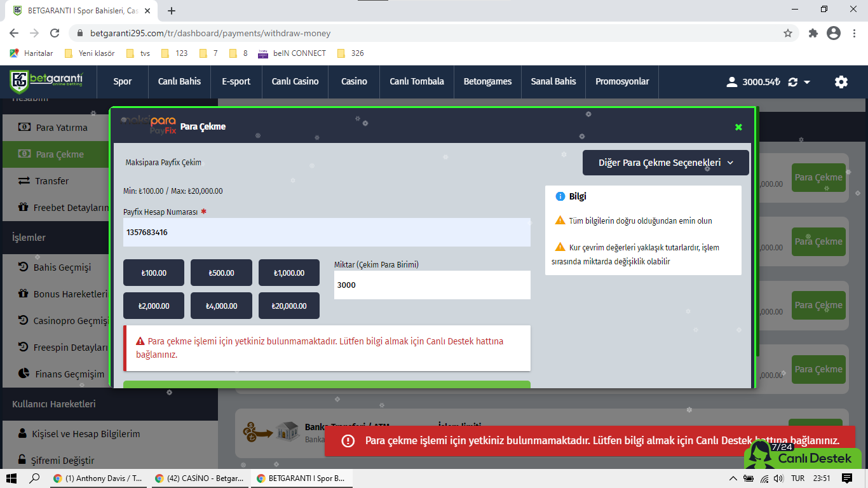Open the Windows notification center
The height and width of the screenshot is (488, 868).
846,478
